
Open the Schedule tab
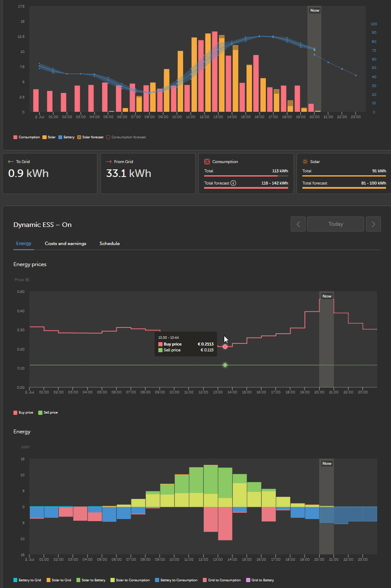[110, 243]
